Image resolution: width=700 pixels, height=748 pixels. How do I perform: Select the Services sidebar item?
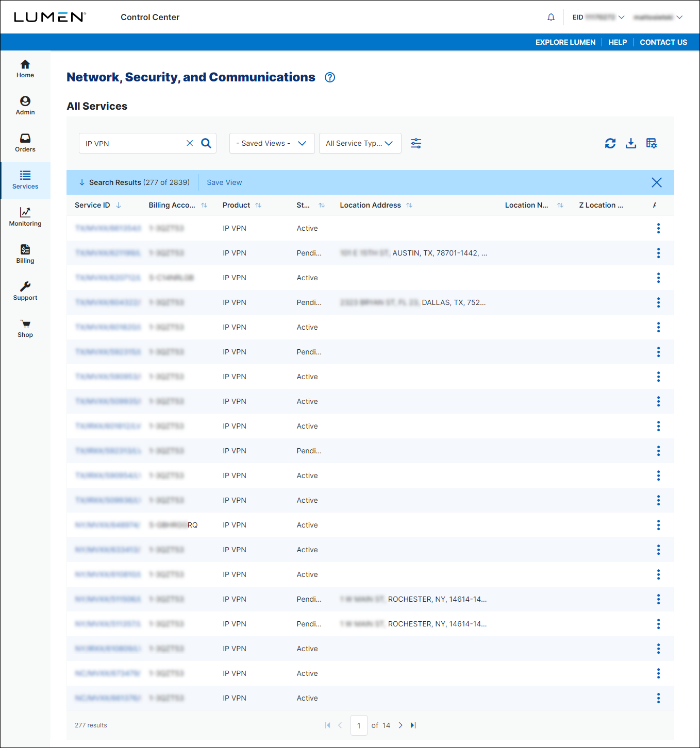pos(25,180)
